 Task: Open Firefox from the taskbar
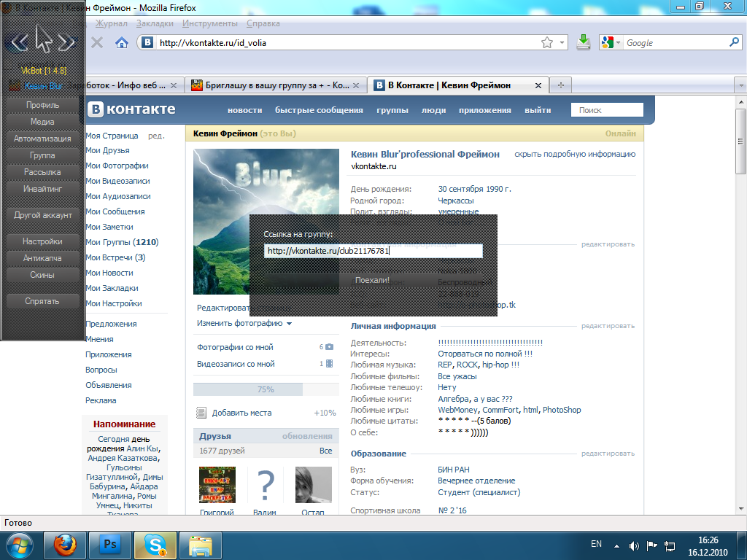[65, 545]
